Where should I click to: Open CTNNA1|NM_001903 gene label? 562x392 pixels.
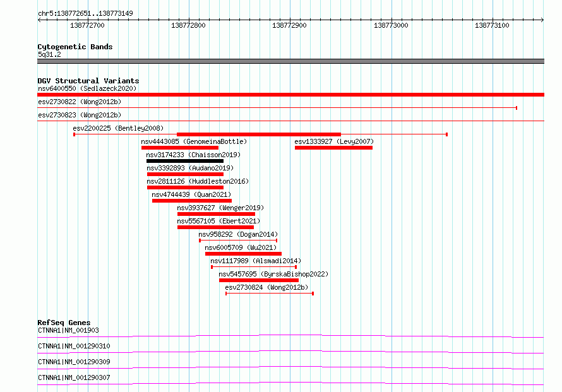coord(68,330)
